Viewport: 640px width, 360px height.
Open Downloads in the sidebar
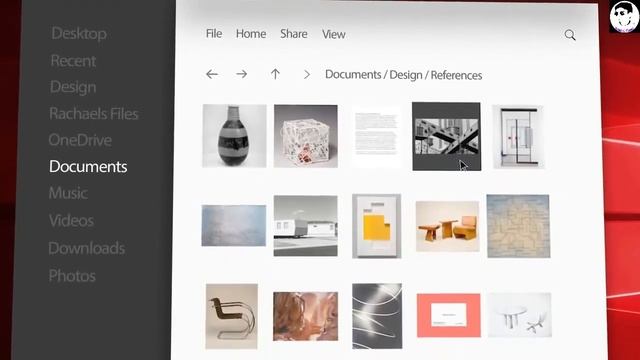pyautogui.click(x=87, y=249)
